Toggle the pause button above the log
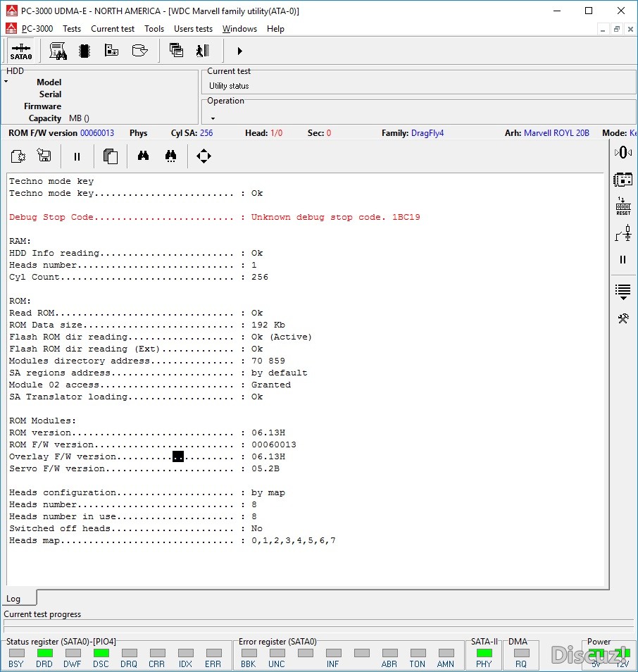638x672 pixels. coord(77,156)
